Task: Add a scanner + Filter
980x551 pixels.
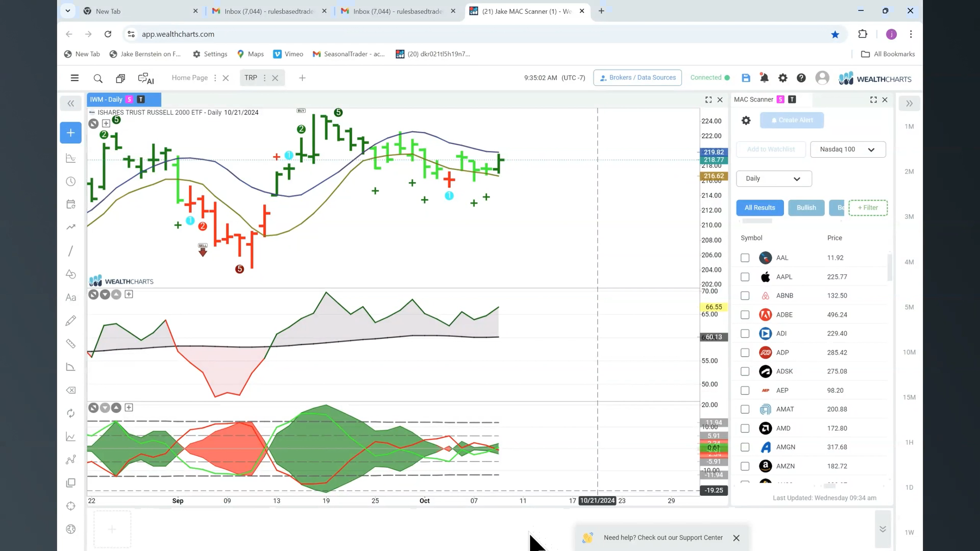Action: point(868,208)
